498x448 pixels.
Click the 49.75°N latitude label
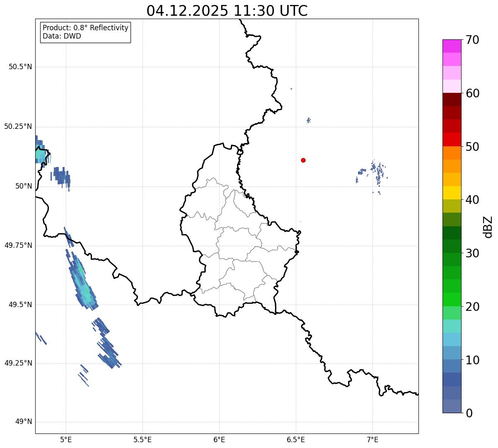tap(18, 245)
